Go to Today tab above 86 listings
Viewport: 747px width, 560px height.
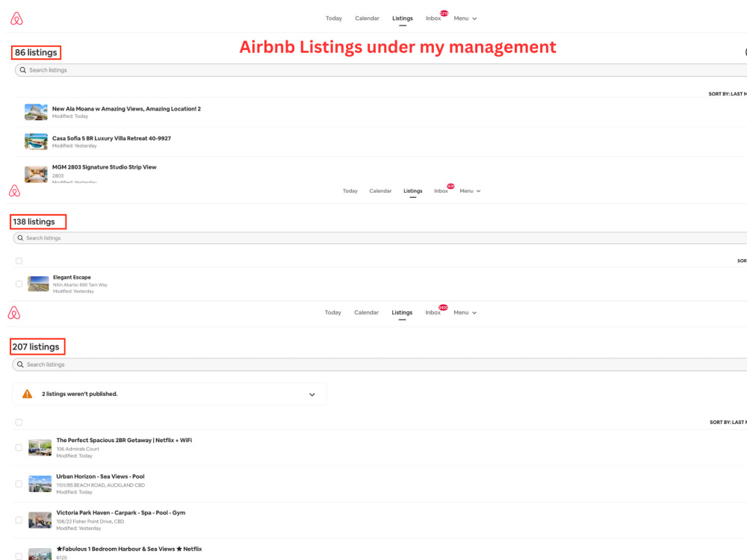pyautogui.click(x=334, y=19)
